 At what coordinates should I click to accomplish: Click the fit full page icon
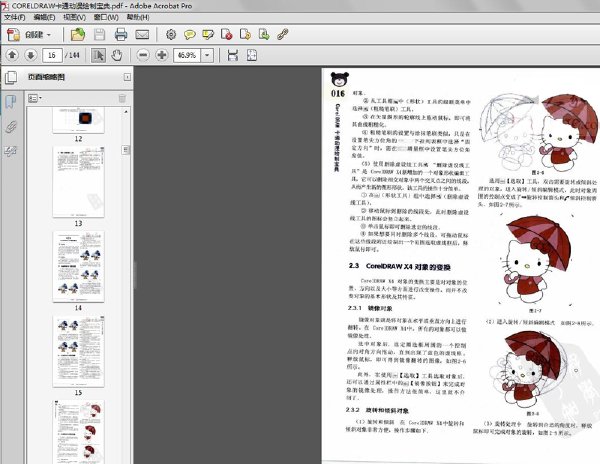(x=251, y=55)
